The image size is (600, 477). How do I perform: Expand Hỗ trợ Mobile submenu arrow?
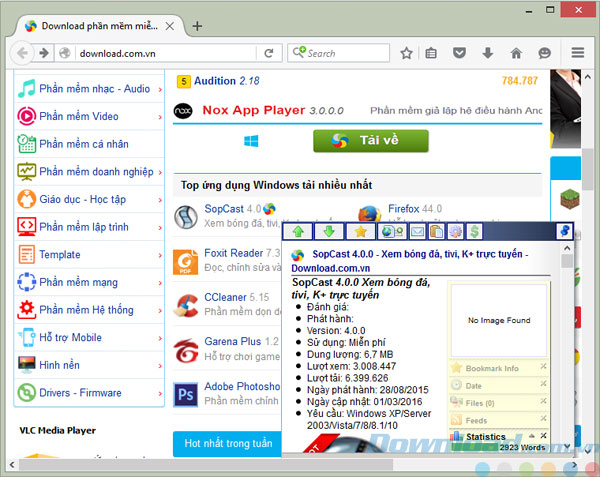160,338
